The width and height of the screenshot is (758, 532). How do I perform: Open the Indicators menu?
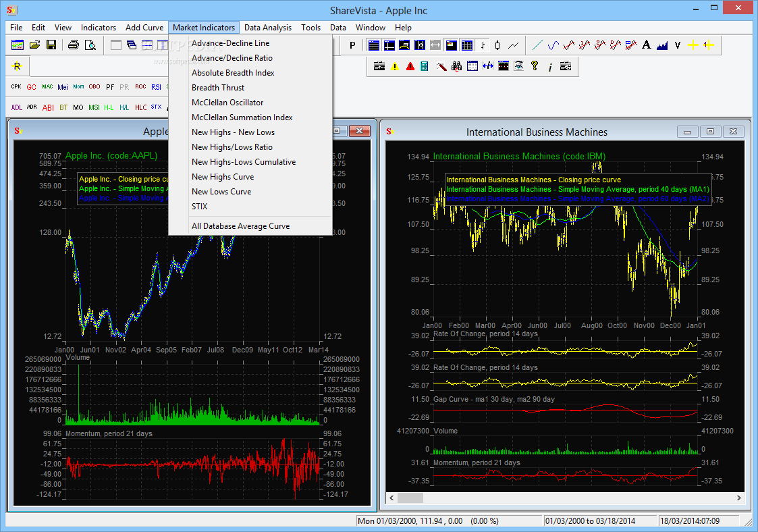98,28
